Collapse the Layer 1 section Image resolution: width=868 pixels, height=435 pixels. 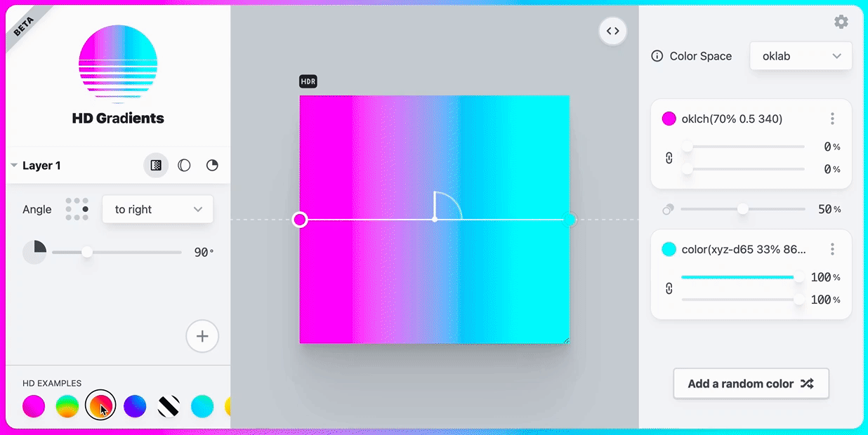click(x=14, y=166)
